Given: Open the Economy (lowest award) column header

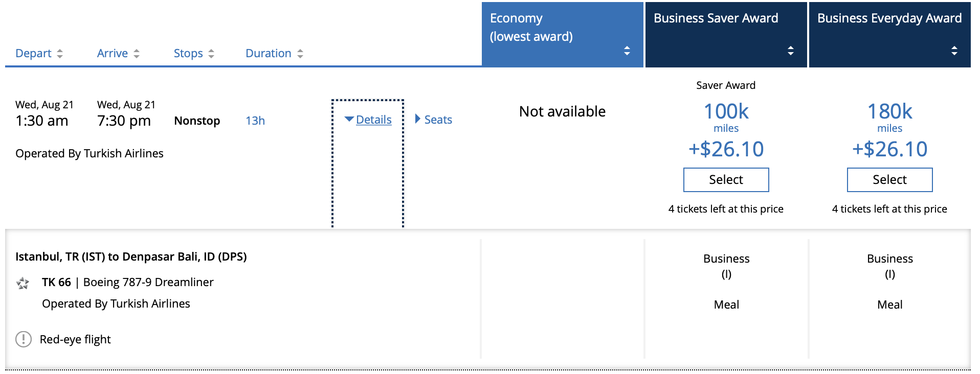Looking at the screenshot, I should 563,34.
